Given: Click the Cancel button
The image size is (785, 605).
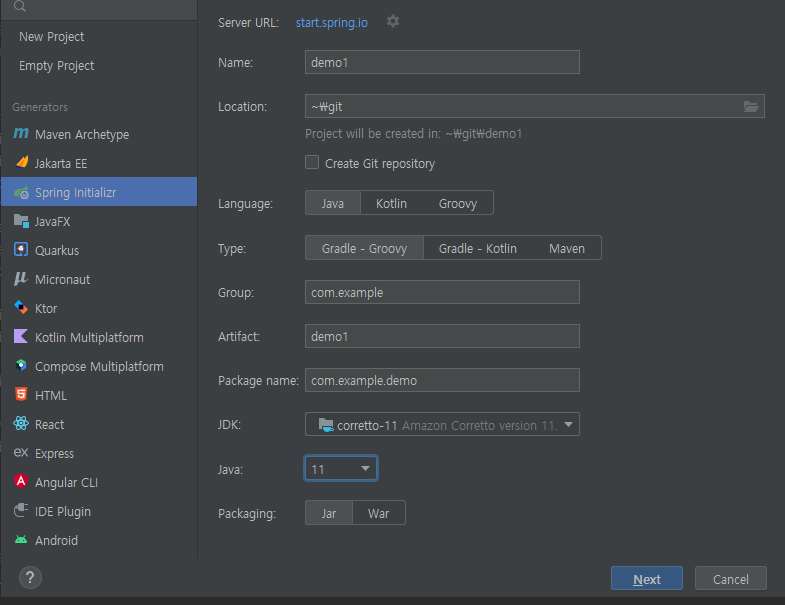Looking at the screenshot, I should point(730,578).
